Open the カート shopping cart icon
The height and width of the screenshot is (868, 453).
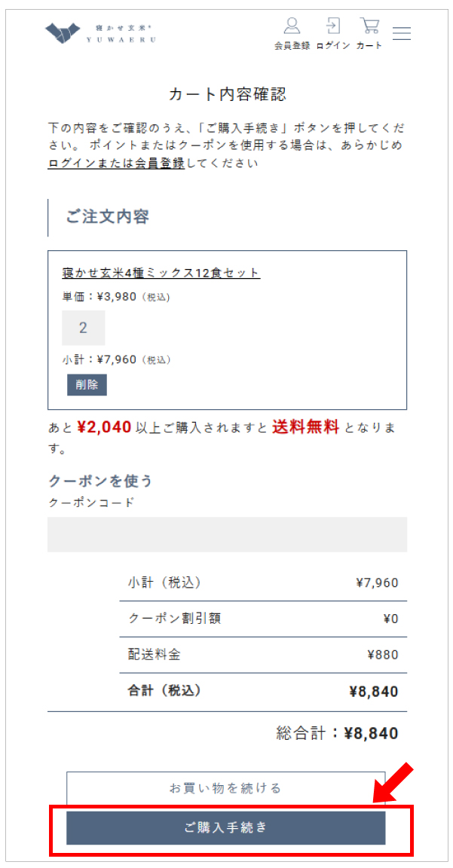[369, 26]
